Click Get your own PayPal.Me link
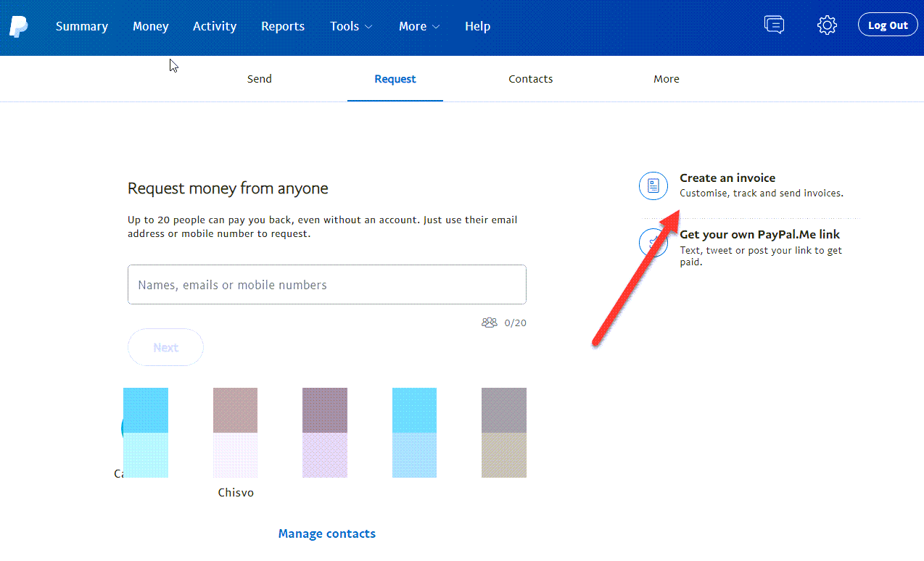Image resolution: width=924 pixels, height=561 pixels. pyautogui.click(x=760, y=234)
